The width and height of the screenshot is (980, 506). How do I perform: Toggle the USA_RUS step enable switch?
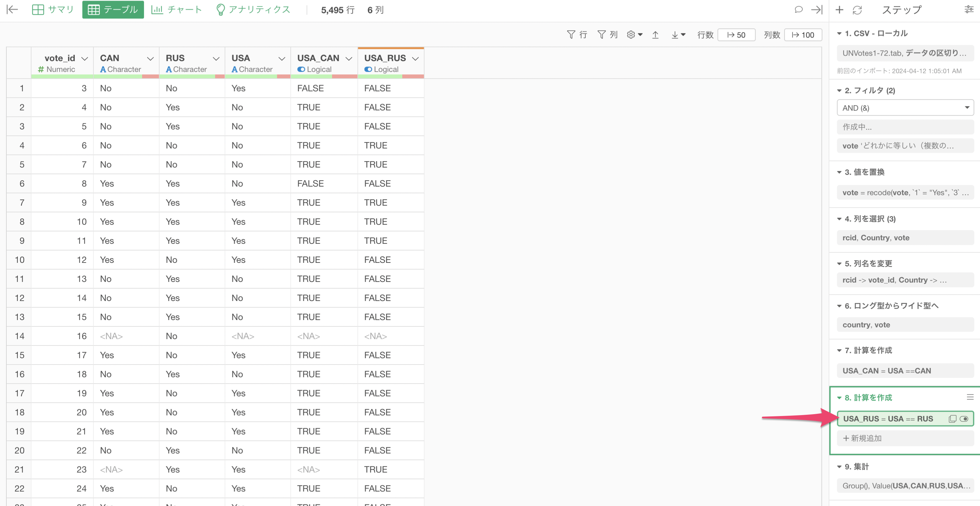pyautogui.click(x=964, y=419)
